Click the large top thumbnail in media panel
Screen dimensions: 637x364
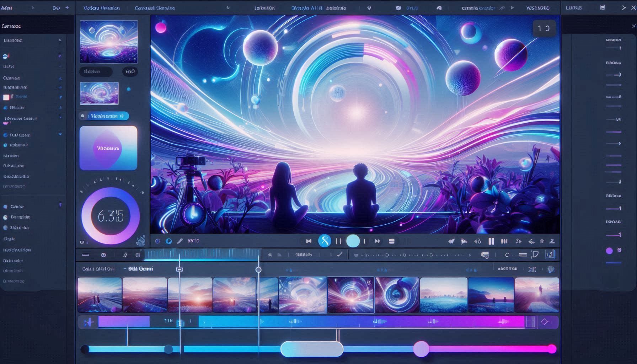[x=109, y=42]
